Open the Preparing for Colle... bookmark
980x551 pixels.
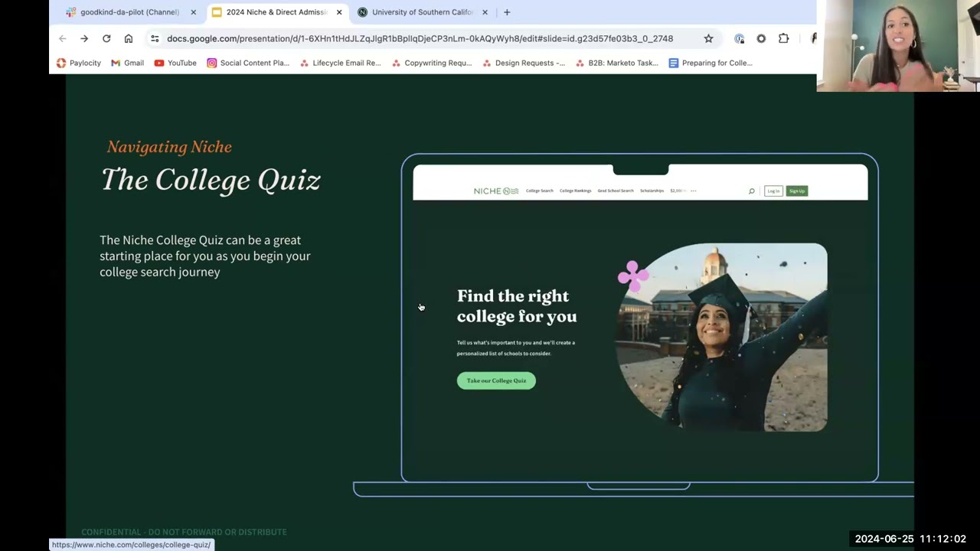(710, 63)
